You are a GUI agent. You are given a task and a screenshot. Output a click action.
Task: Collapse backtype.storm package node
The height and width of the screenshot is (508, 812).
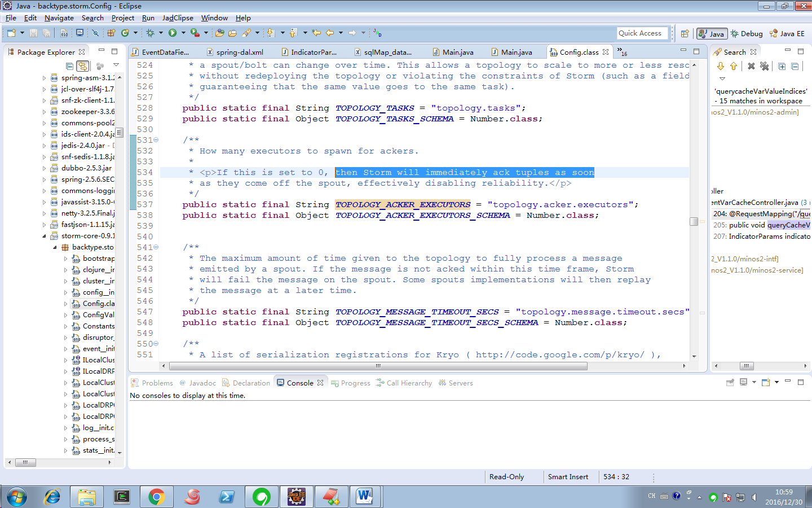click(55, 247)
